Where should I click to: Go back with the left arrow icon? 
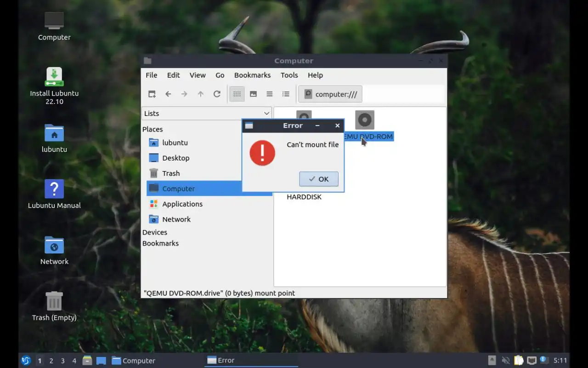pos(168,94)
